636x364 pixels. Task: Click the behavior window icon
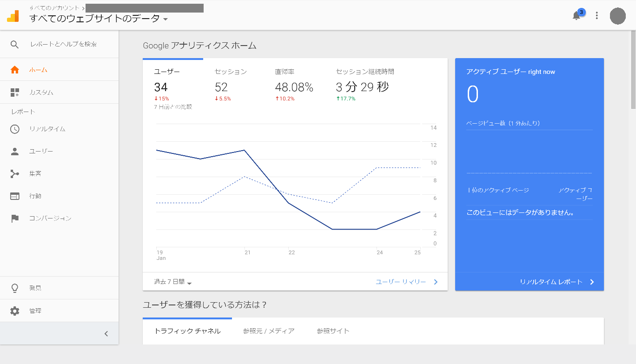point(15,196)
